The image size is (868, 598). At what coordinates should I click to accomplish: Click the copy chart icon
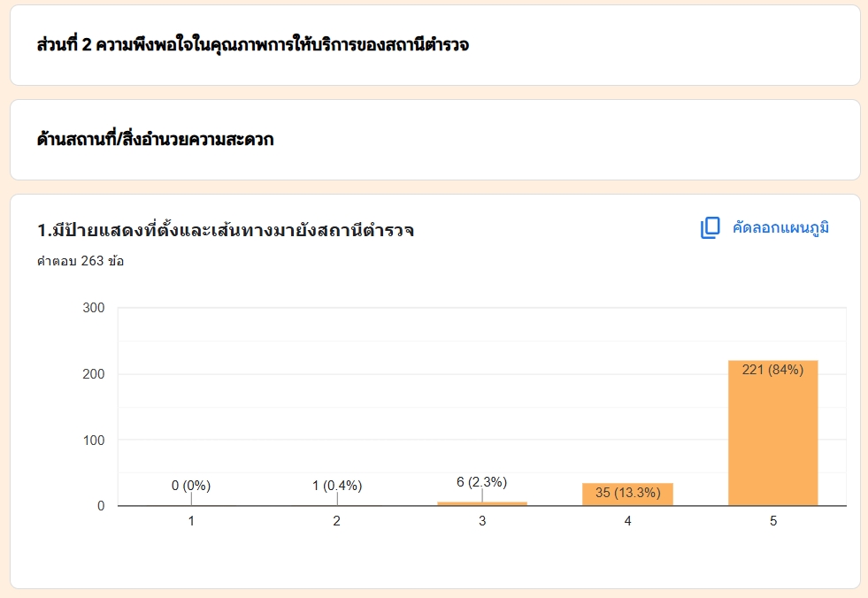pyautogui.click(x=711, y=228)
